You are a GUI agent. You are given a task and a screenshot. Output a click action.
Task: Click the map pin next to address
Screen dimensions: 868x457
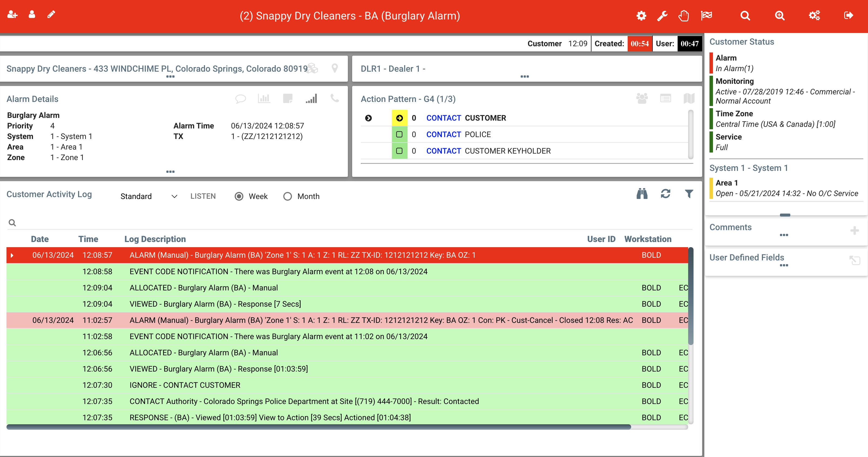point(335,68)
